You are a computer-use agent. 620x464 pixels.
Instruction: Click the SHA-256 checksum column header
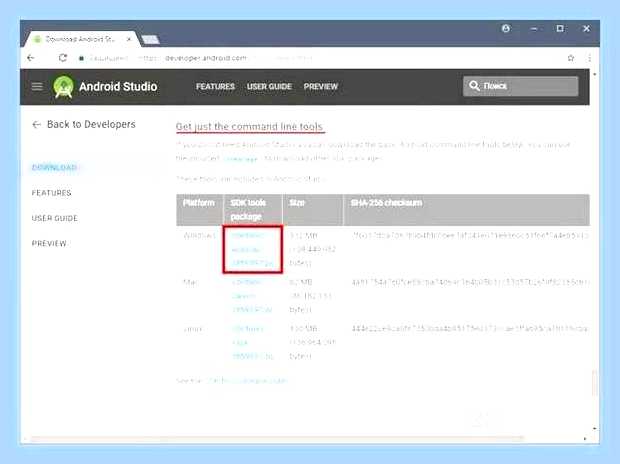click(386, 203)
